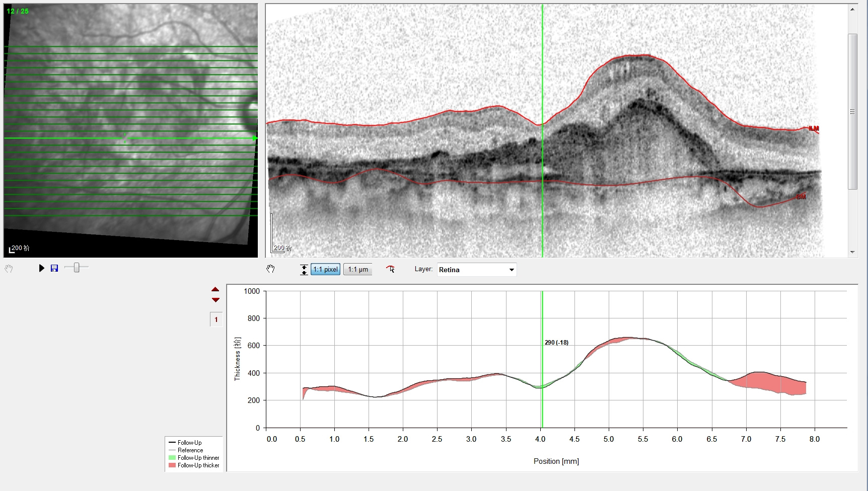868x491 pixels.
Task: Select the hand pan tool under fundus image
Action: pos(9,269)
